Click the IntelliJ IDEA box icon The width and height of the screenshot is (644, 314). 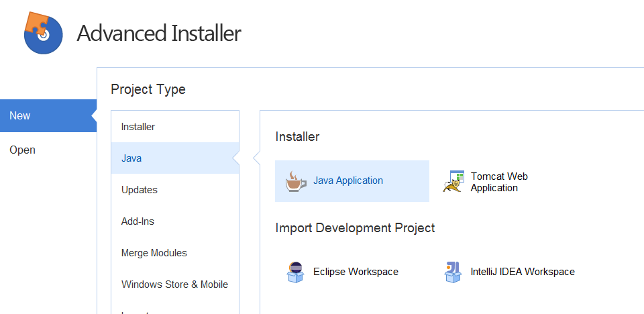coord(453,272)
